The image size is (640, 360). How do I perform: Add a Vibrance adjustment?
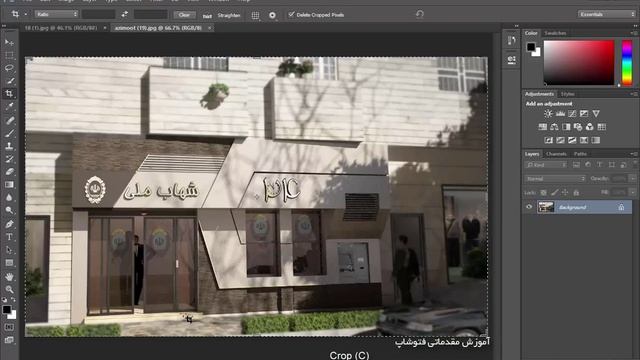pyautogui.click(x=596, y=113)
